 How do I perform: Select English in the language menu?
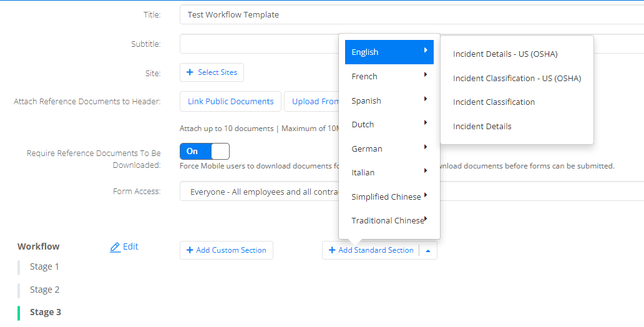[389, 52]
